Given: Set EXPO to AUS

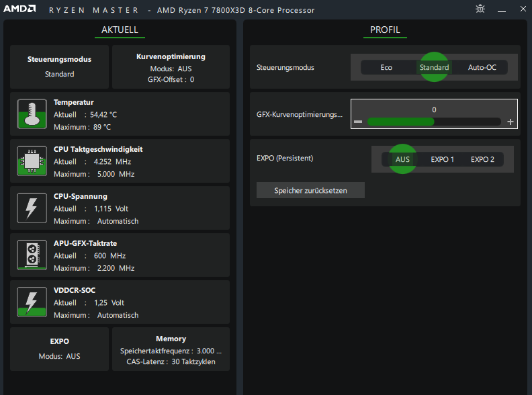Looking at the screenshot, I should pyautogui.click(x=402, y=159).
